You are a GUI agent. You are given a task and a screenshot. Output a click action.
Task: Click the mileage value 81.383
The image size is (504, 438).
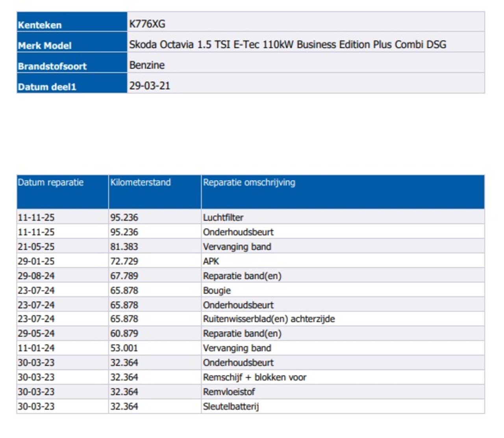[x=124, y=247]
